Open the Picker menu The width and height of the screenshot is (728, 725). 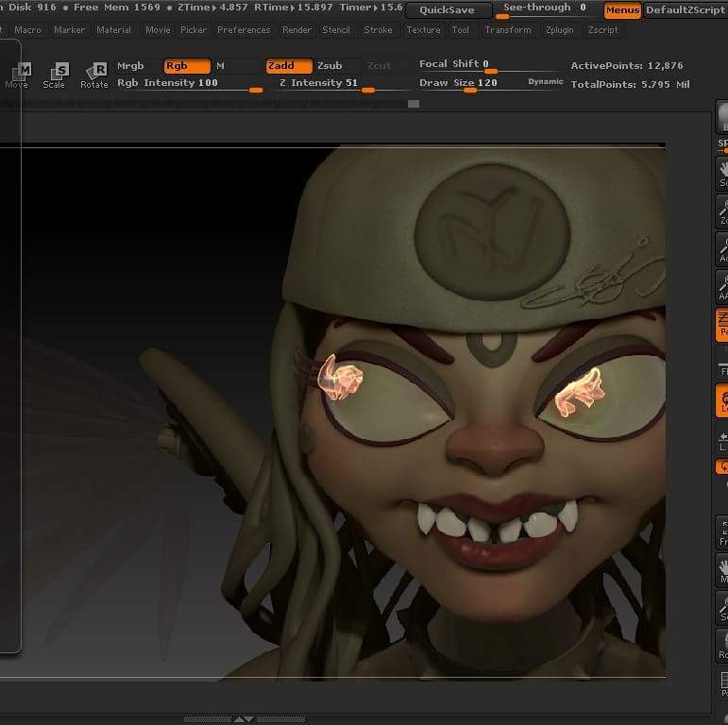[194, 30]
